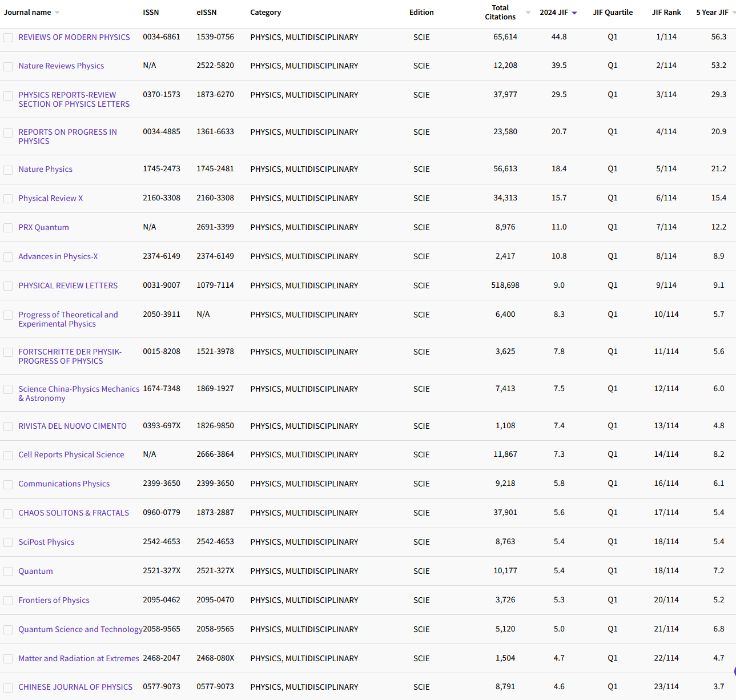Tick the checkbox for SciPost Physics
This screenshot has height=700, width=736.
click(8, 542)
